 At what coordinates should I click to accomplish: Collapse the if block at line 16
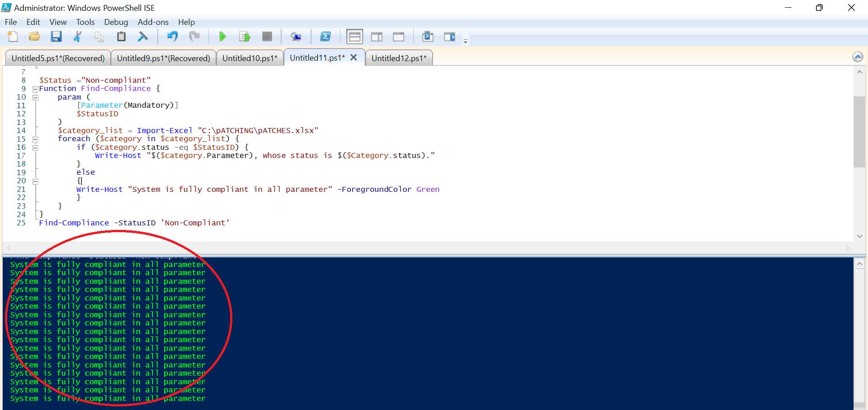click(x=35, y=148)
